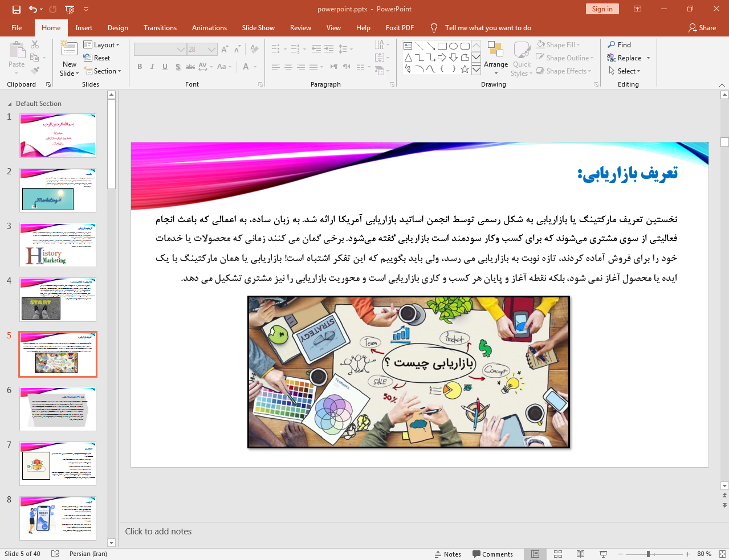729x560 pixels.
Task: Click the Save icon in title bar
Action: tap(17, 9)
